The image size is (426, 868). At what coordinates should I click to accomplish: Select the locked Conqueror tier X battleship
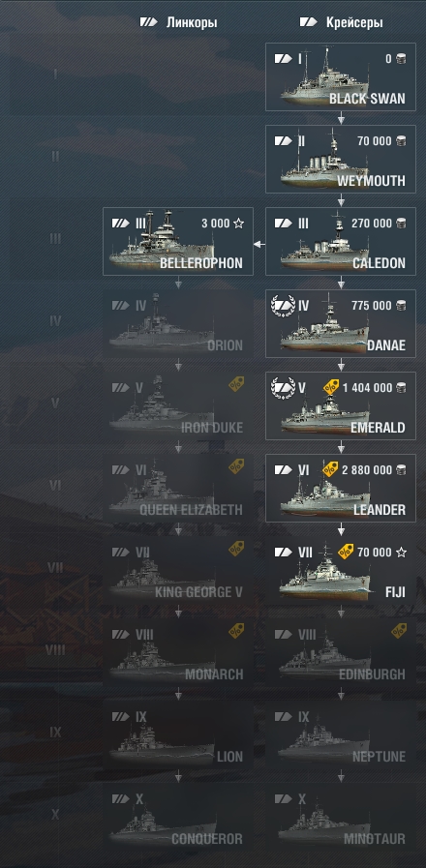178,817
